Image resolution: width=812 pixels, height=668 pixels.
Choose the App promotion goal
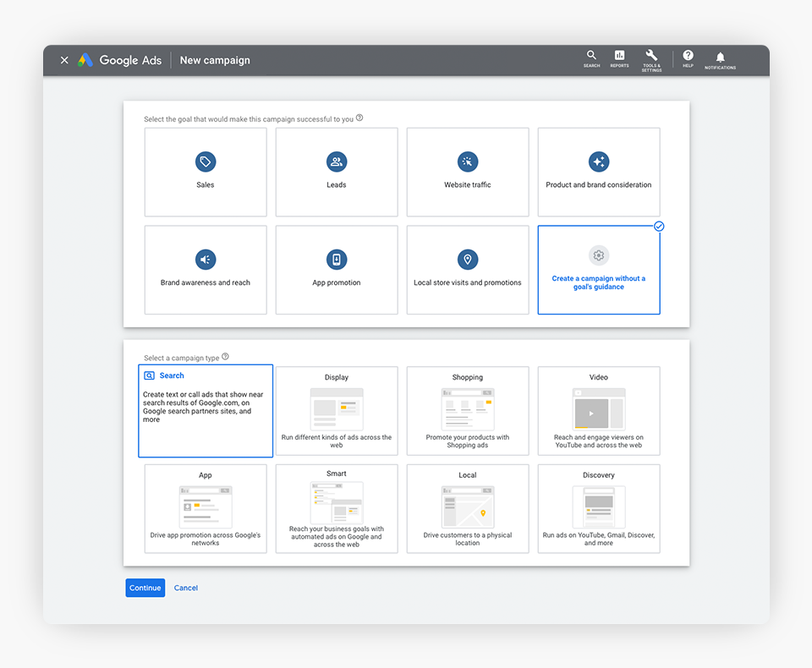[x=337, y=270]
